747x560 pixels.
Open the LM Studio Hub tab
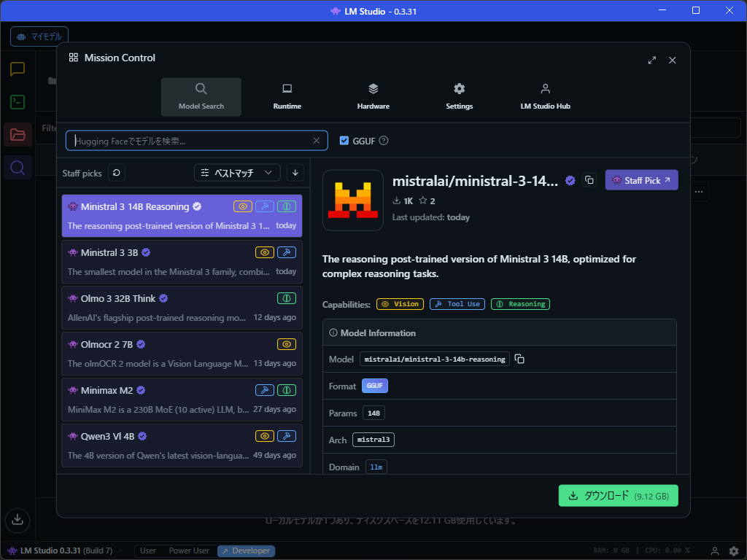(545, 97)
